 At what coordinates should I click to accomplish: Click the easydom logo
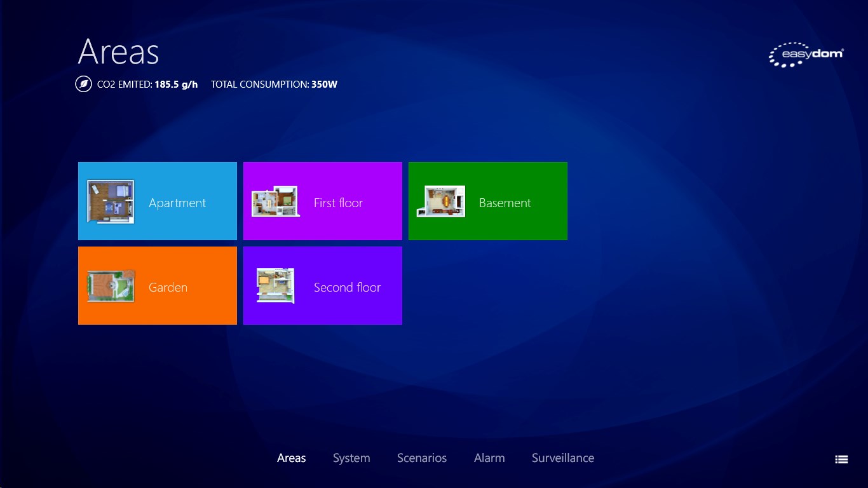[806, 55]
